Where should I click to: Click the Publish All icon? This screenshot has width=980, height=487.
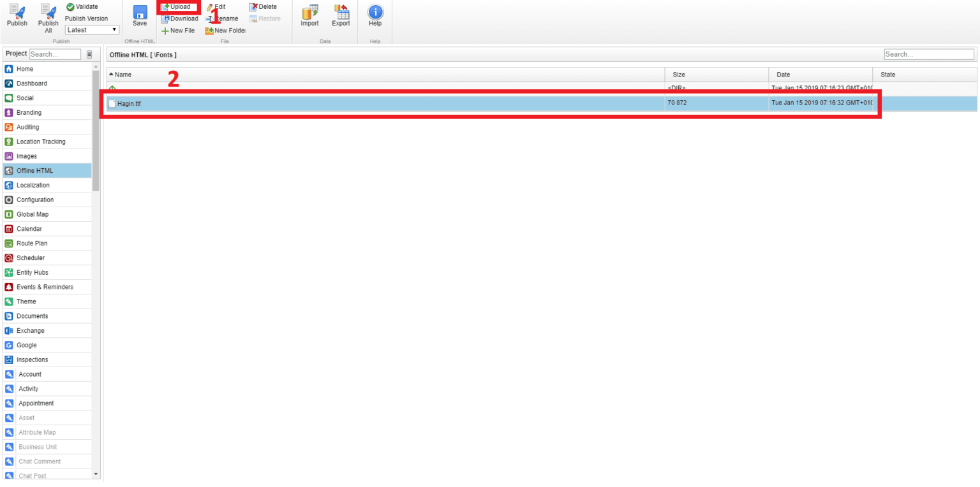pyautogui.click(x=48, y=11)
